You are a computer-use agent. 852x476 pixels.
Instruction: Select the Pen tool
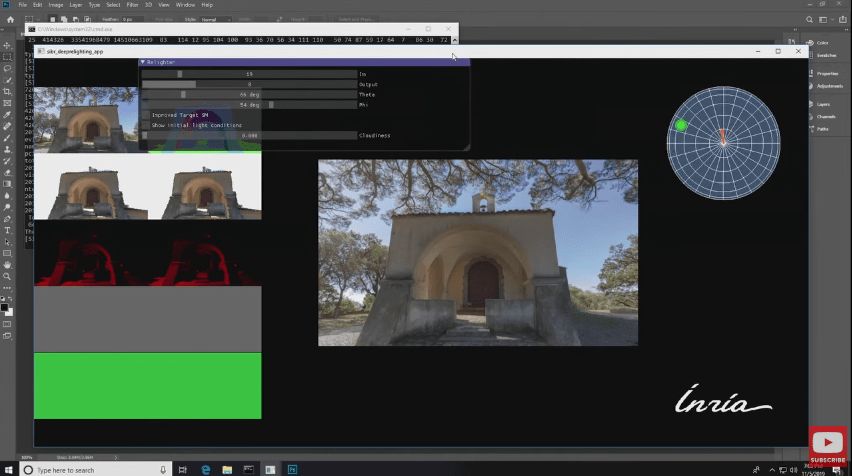point(7,219)
